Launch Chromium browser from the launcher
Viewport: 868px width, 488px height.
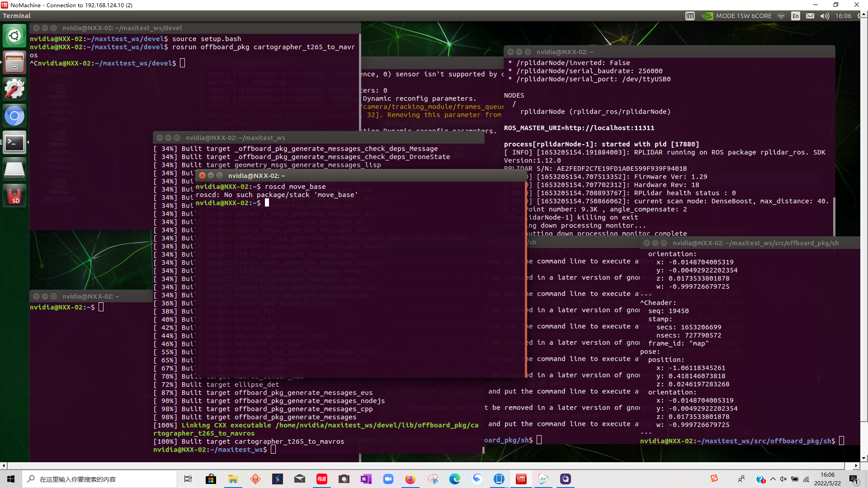(14, 116)
